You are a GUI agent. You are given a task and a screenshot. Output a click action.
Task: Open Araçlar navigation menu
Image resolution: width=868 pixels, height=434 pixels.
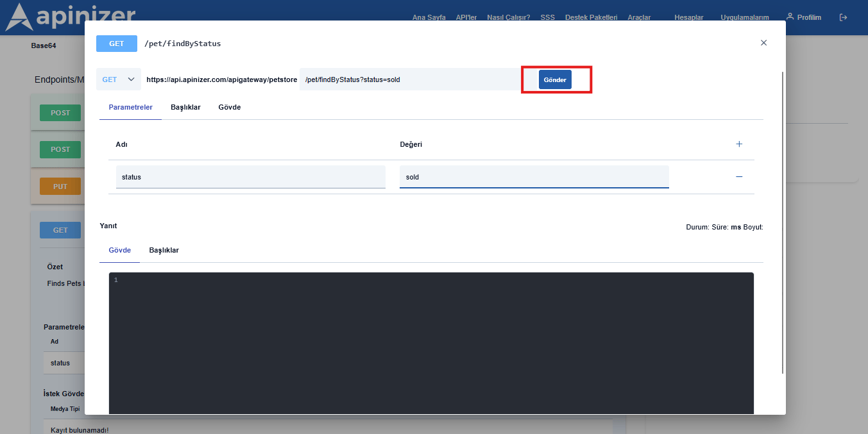click(639, 17)
